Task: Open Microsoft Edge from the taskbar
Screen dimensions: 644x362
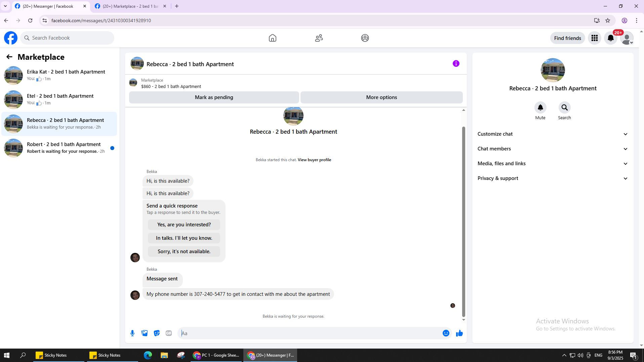Action: [148, 355]
